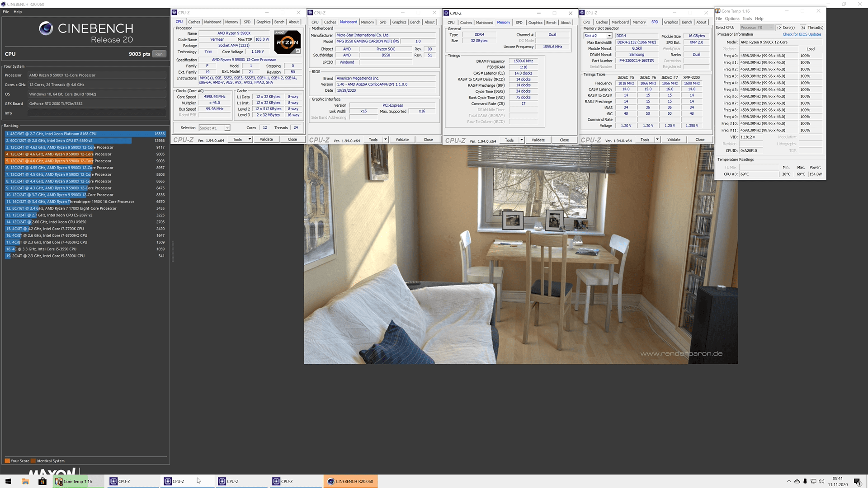Viewport: 868px width, 488px height.
Task: Click the Ryzen processor logo in CPU-Z
Action: pyautogui.click(x=287, y=42)
